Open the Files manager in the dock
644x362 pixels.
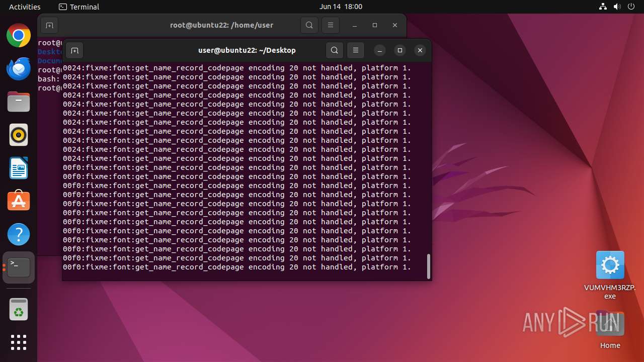pos(19,102)
